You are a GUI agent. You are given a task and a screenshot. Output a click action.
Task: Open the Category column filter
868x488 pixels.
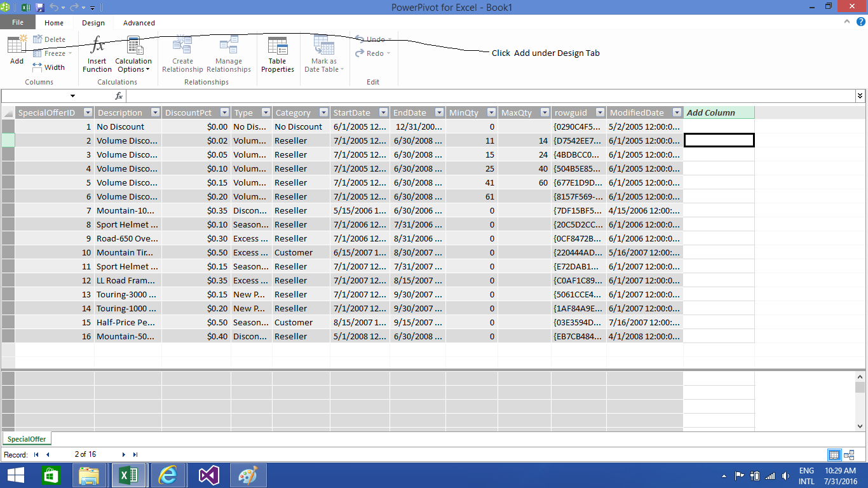(x=324, y=112)
